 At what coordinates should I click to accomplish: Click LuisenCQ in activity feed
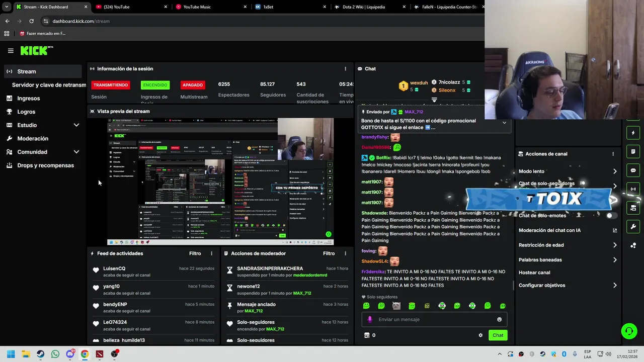point(114,268)
